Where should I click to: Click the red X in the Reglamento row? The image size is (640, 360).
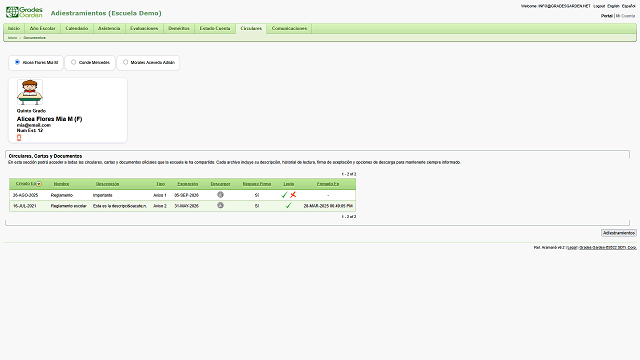[x=293, y=195]
